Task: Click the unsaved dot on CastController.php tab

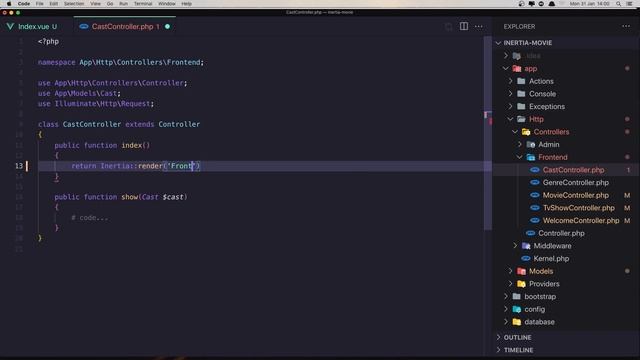Action: point(167,27)
